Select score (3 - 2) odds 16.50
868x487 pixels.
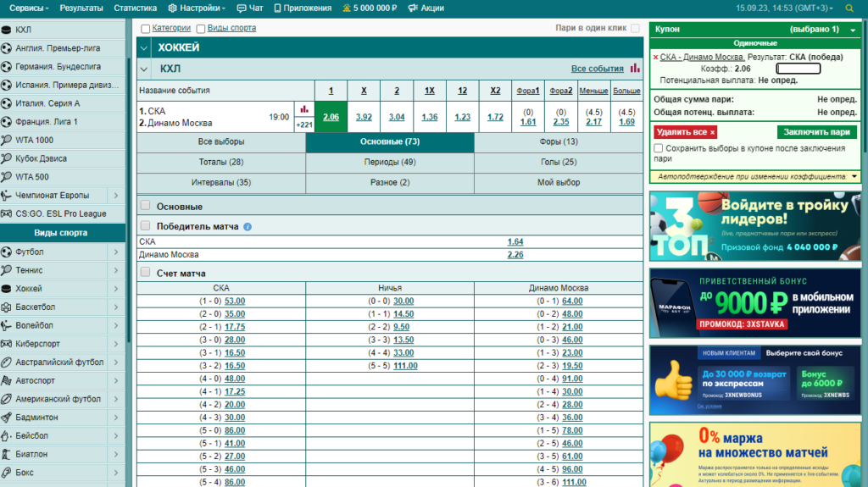pos(235,366)
